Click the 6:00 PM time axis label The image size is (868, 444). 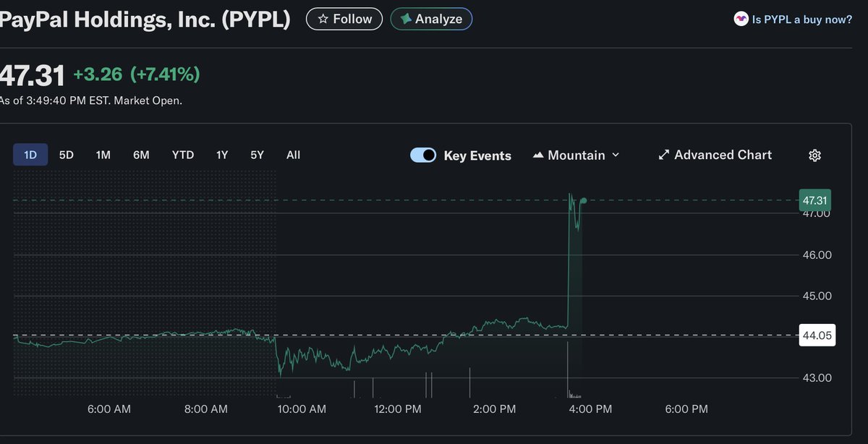(686, 409)
